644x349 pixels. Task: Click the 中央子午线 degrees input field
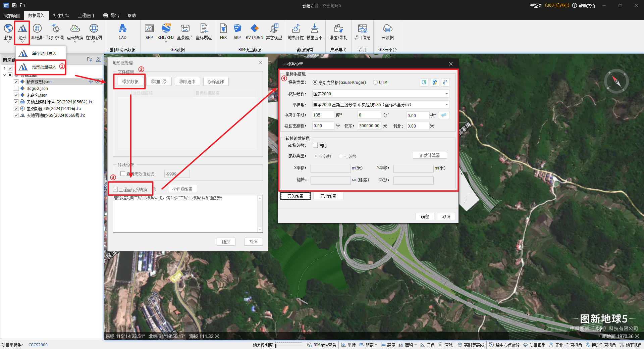[323, 115]
